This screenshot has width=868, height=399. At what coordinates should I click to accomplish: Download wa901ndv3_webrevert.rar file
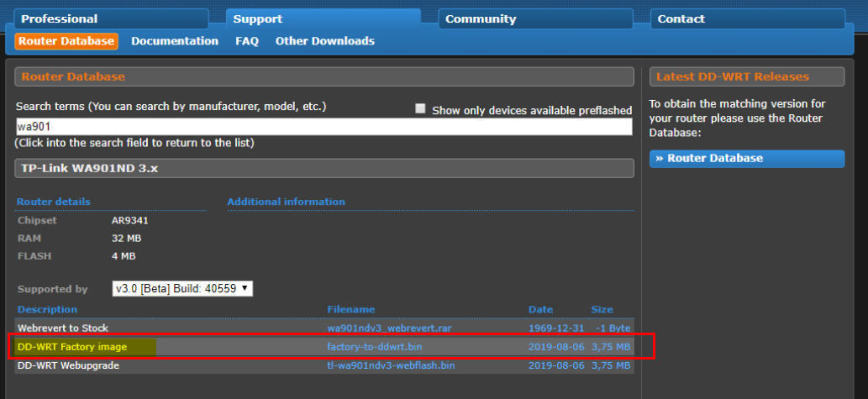[x=389, y=328]
